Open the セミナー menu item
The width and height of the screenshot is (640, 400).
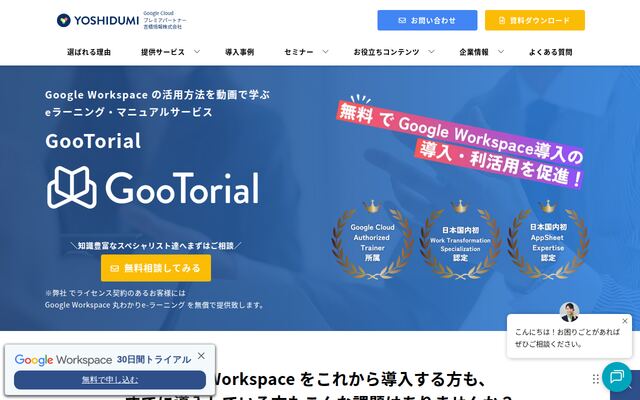point(299,52)
